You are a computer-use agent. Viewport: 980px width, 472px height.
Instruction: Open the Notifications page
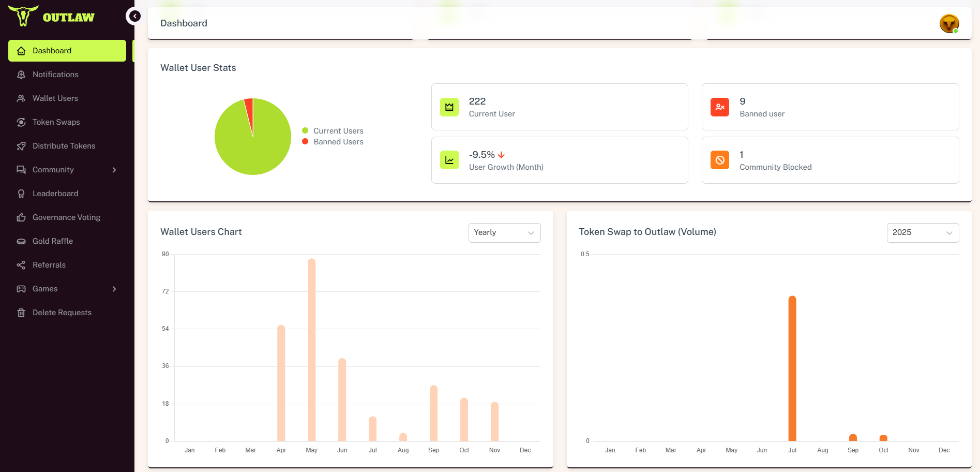tap(55, 75)
